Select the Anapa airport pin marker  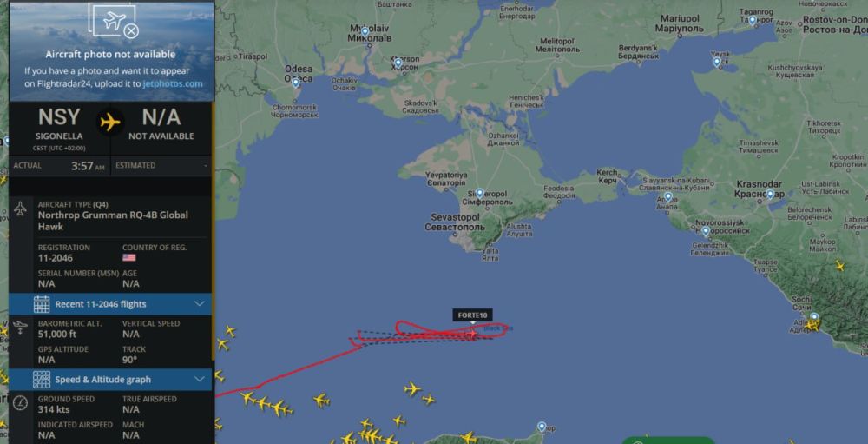tap(668, 196)
